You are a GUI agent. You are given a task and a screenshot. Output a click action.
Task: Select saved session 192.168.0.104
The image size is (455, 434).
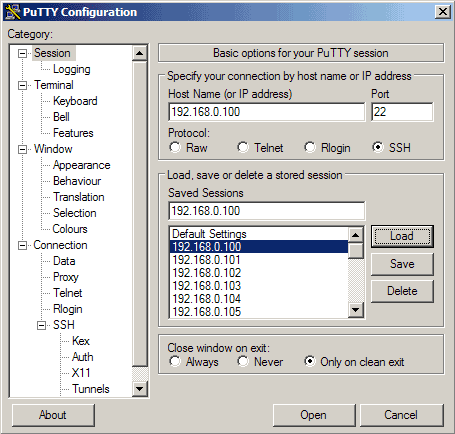tap(259, 299)
